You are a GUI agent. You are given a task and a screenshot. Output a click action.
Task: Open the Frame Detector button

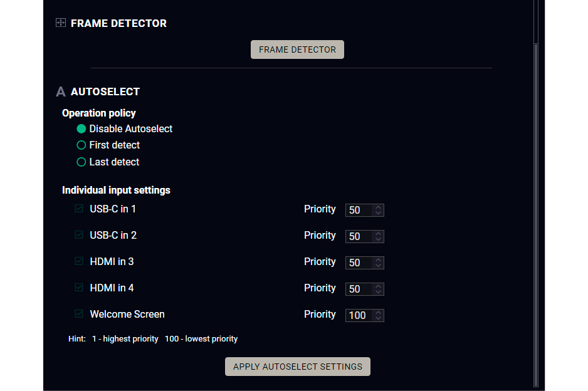click(x=297, y=50)
